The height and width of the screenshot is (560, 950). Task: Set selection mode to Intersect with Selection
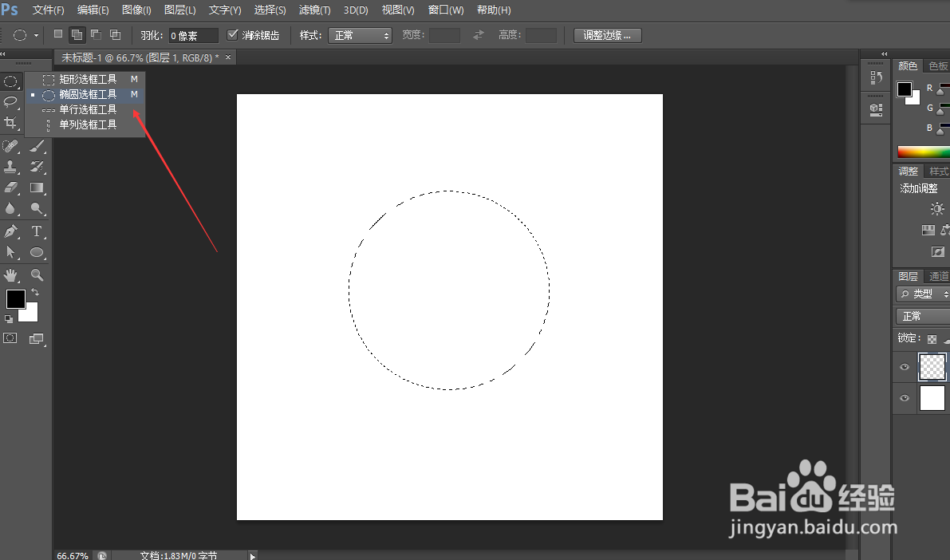(115, 34)
